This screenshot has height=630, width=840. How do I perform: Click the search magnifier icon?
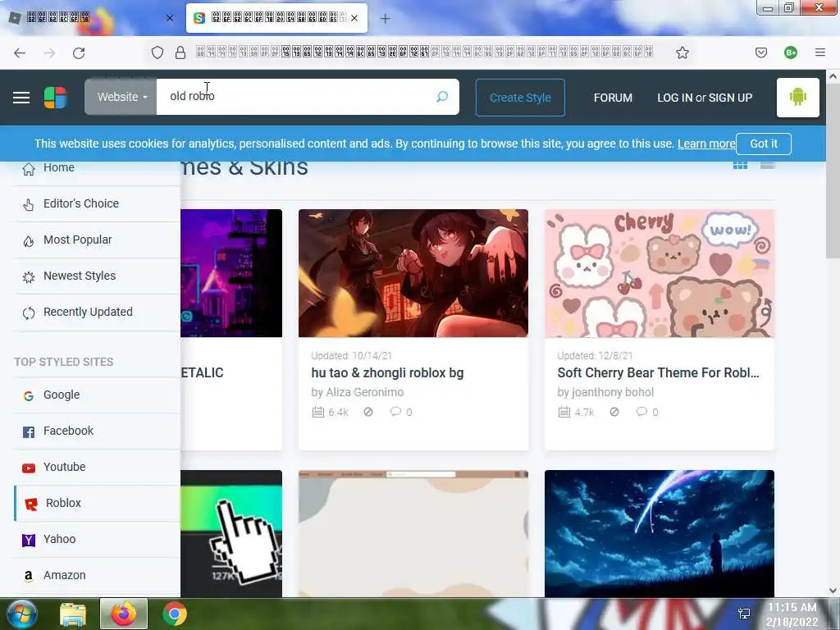pyautogui.click(x=442, y=97)
